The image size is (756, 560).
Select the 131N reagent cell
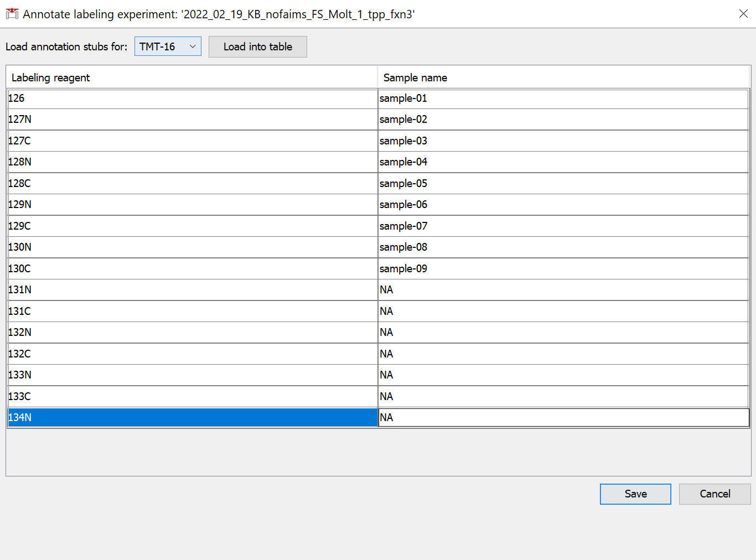111,289
